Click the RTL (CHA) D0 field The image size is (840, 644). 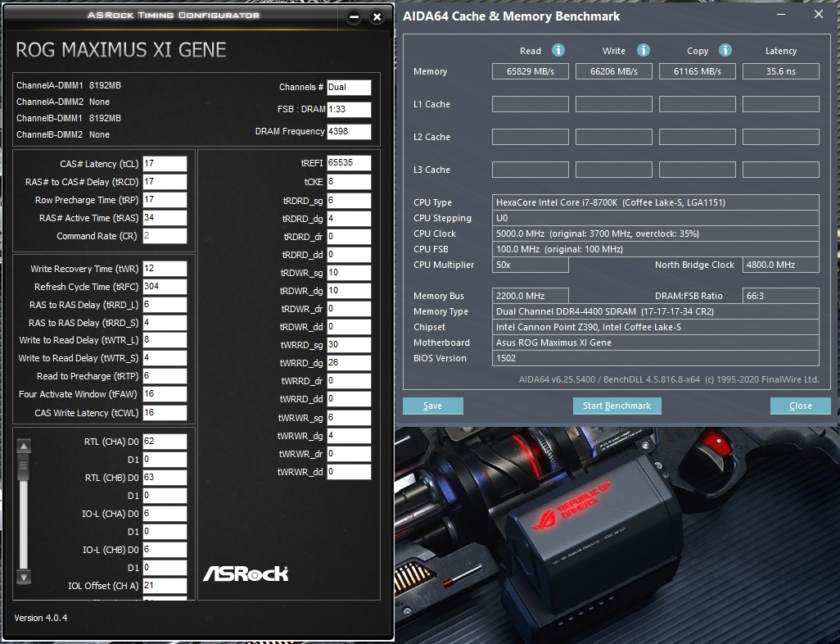[165, 442]
